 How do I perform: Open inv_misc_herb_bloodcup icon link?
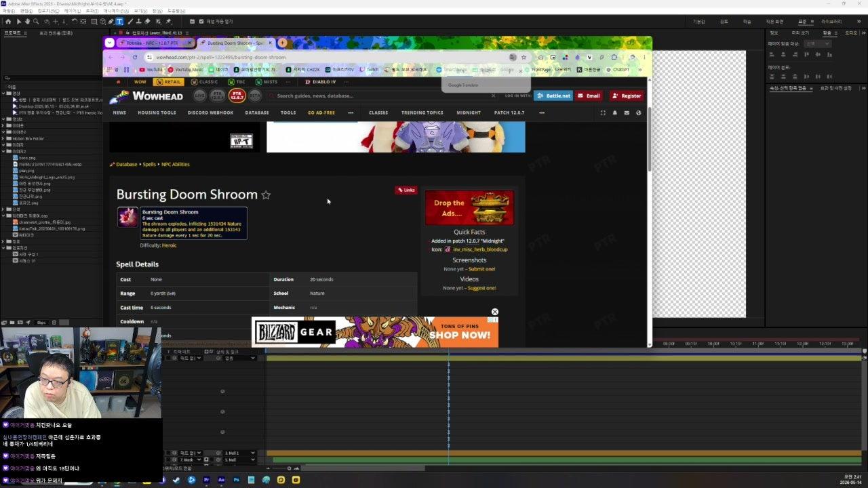pos(480,249)
